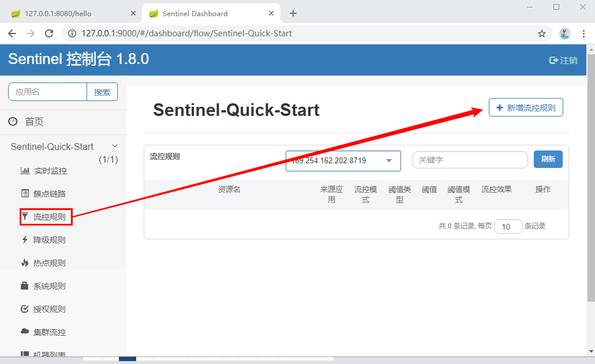595x364 pixels.
Task: Click the records-per-page field showing 10
Action: pyautogui.click(x=508, y=226)
